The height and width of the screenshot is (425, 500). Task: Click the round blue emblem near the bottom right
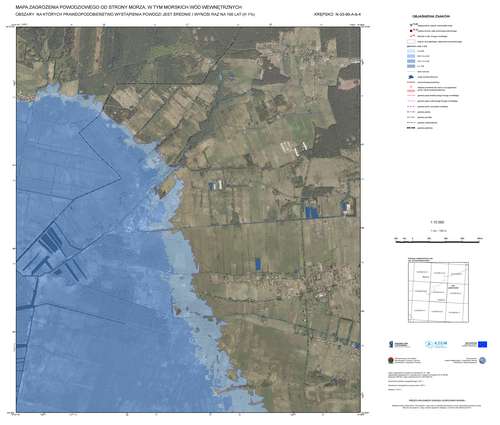482,360
